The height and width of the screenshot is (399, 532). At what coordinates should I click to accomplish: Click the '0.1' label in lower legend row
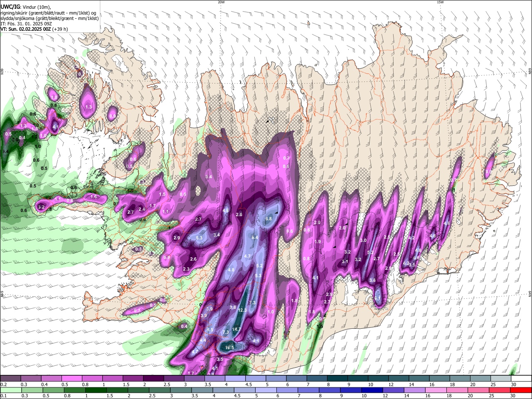tap(4, 396)
